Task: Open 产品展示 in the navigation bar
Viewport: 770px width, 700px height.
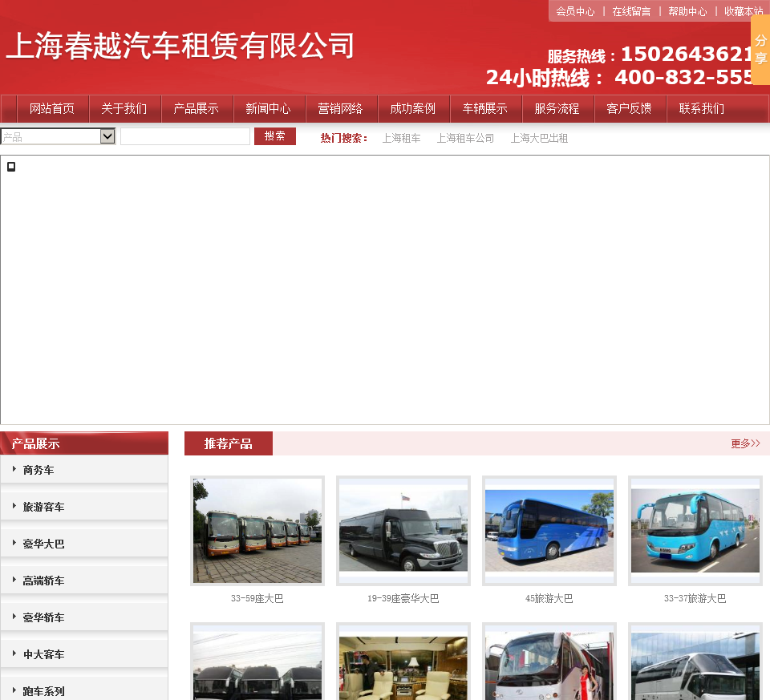Action: tap(197, 108)
